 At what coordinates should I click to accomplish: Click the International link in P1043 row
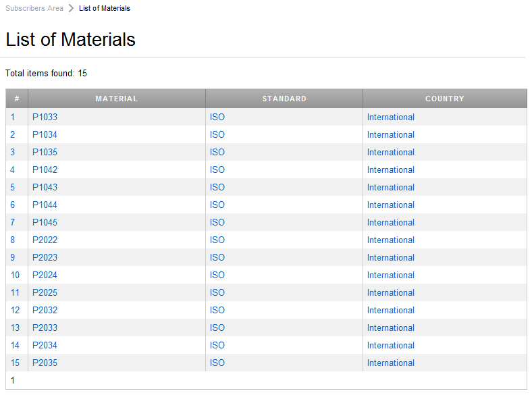[x=390, y=187]
